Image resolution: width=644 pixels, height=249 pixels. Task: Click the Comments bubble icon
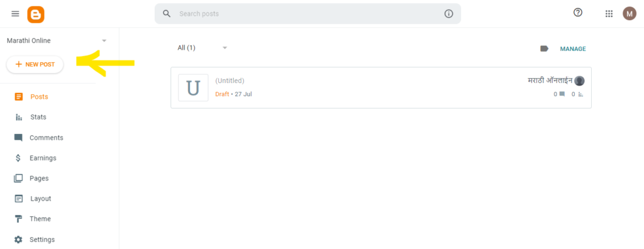coord(18,138)
